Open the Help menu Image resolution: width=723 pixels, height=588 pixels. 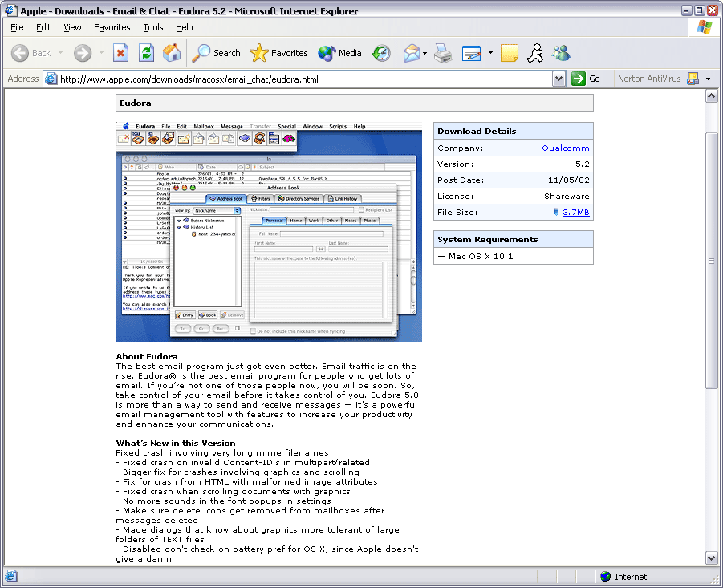point(185,27)
